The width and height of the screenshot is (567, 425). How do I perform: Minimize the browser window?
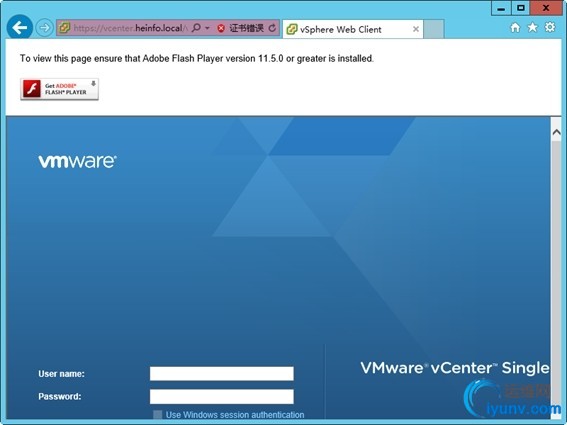coord(501,8)
